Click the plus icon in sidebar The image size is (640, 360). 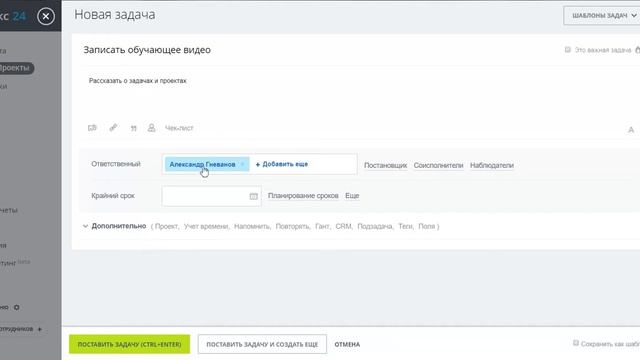coord(40,329)
